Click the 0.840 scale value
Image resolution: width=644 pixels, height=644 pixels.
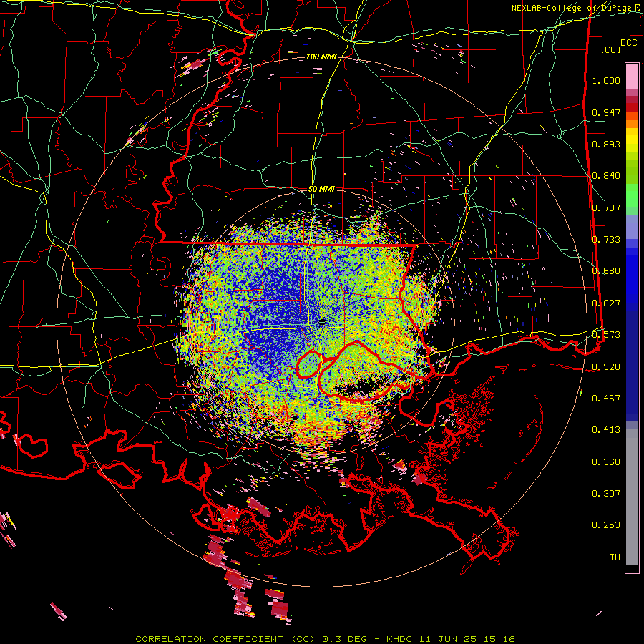606,176
